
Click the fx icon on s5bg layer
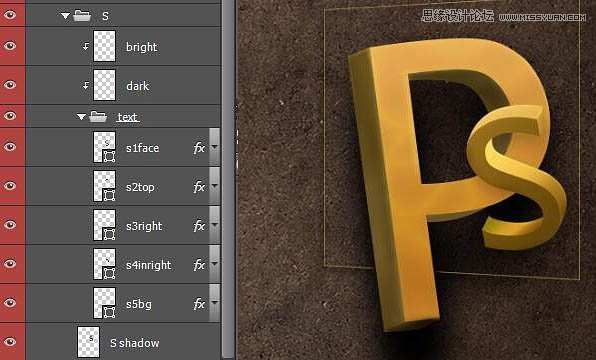[199, 304]
